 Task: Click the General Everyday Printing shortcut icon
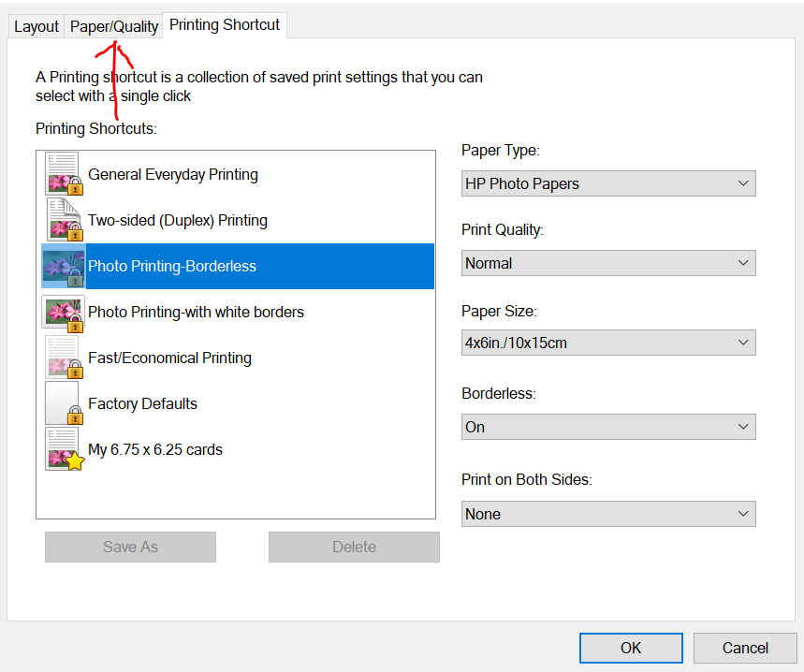point(64,175)
